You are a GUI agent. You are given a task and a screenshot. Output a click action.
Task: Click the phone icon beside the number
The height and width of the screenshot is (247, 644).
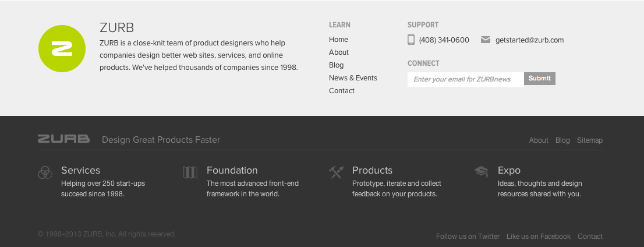coord(411,40)
